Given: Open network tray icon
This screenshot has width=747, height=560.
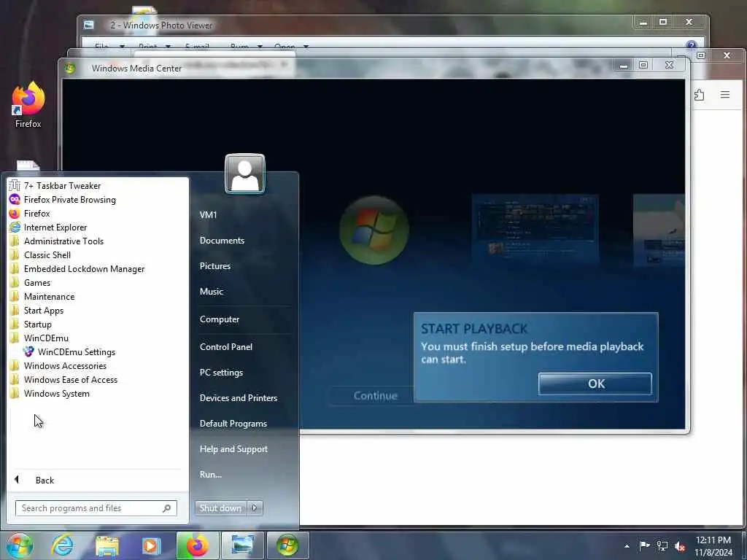Looking at the screenshot, I should pos(662,545).
